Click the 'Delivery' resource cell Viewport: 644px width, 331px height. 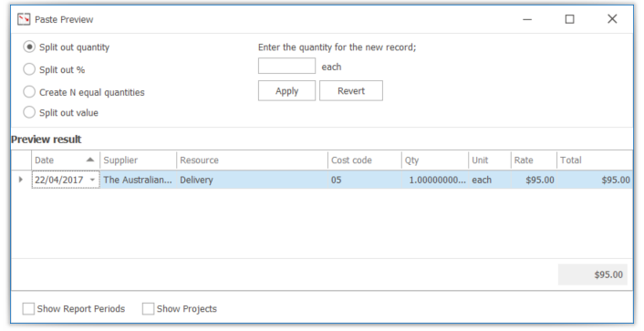pos(252,180)
